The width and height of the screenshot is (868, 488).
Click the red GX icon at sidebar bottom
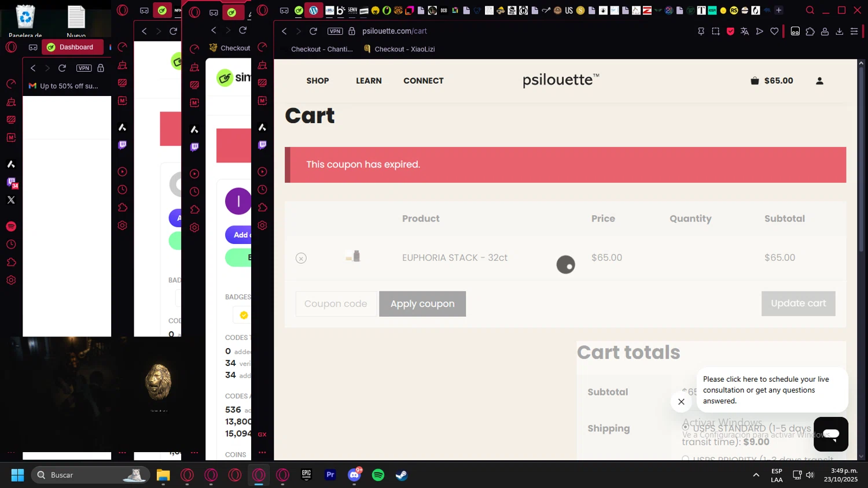262,434
